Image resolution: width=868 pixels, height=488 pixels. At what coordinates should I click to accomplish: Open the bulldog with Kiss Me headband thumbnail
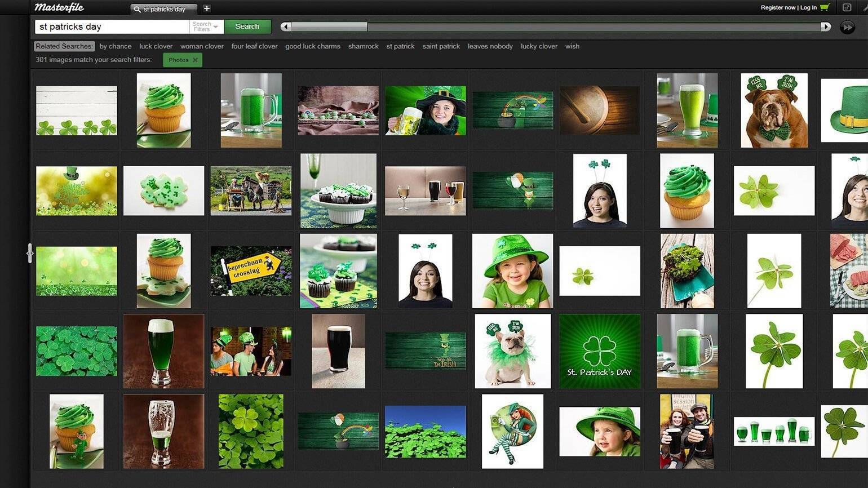tap(774, 110)
